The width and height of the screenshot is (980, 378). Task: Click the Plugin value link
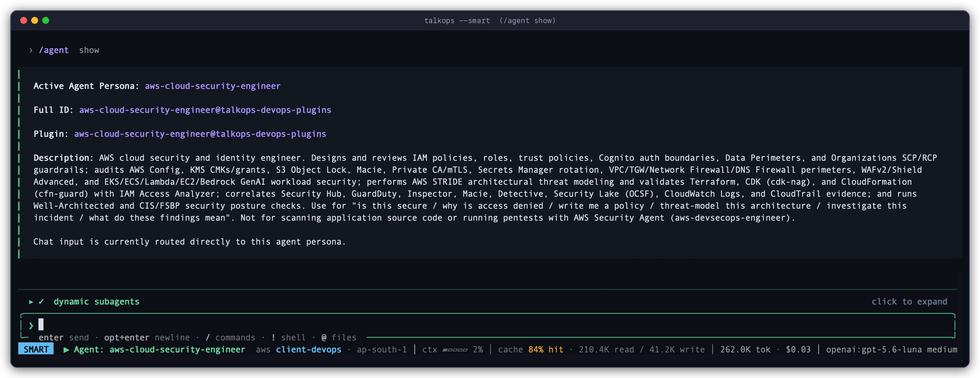pyautogui.click(x=200, y=134)
